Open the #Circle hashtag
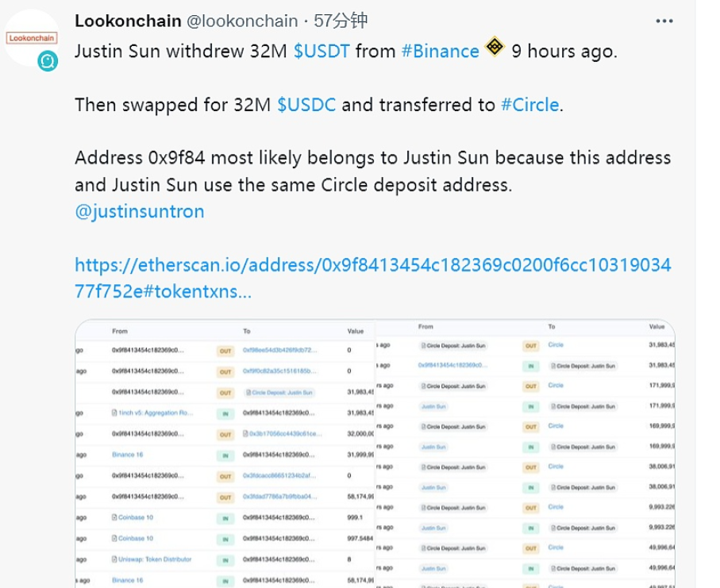The height and width of the screenshot is (588, 720). tap(529, 105)
